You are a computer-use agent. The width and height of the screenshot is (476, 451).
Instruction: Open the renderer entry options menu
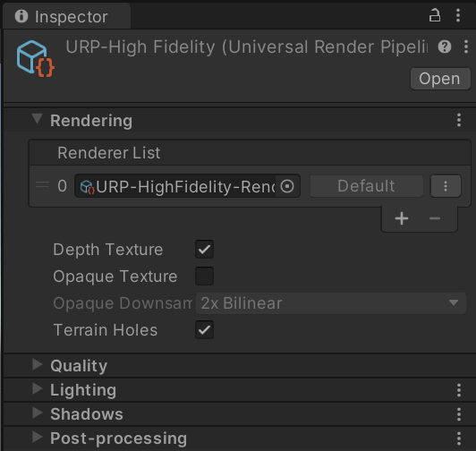click(x=446, y=186)
